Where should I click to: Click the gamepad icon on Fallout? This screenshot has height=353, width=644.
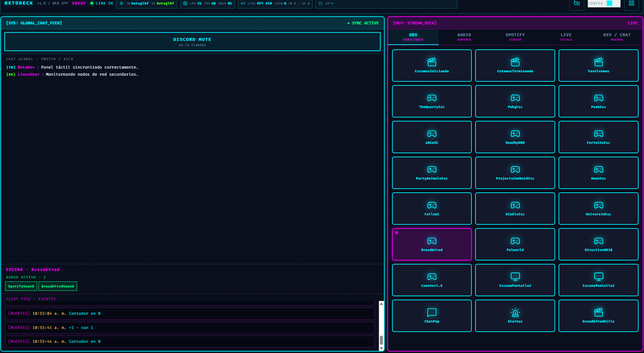tap(431, 205)
